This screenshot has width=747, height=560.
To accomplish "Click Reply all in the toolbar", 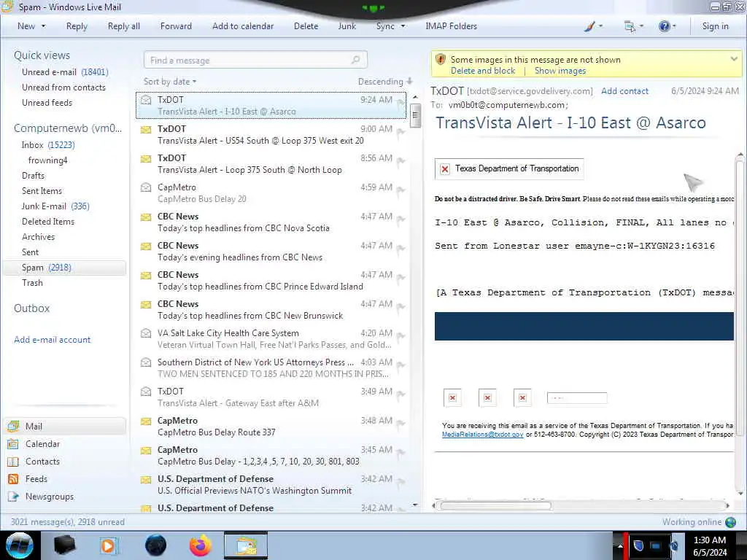I will click(x=124, y=26).
